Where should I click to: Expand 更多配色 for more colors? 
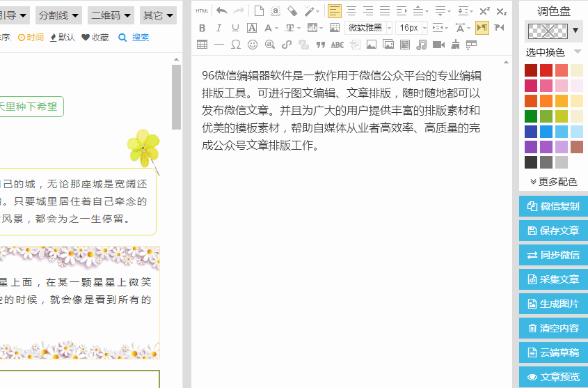[553, 182]
